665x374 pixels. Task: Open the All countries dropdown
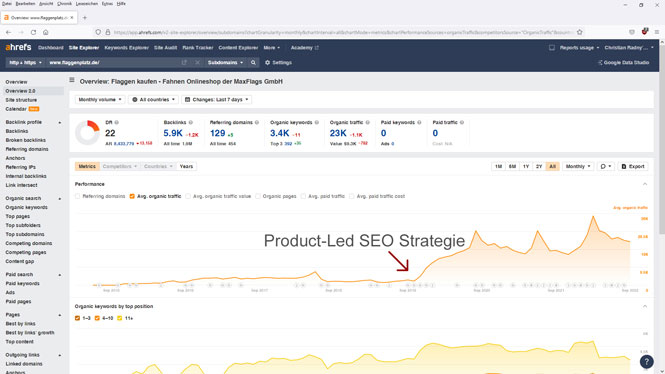(154, 100)
